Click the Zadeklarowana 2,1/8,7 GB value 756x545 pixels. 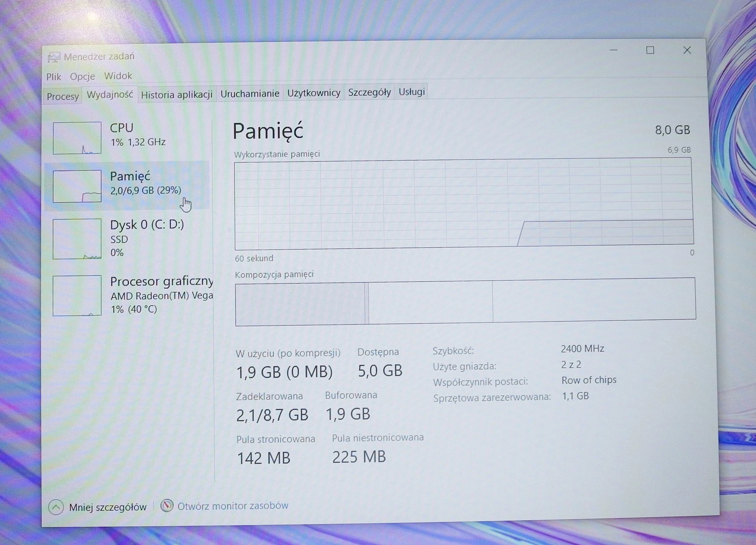[272, 415]
